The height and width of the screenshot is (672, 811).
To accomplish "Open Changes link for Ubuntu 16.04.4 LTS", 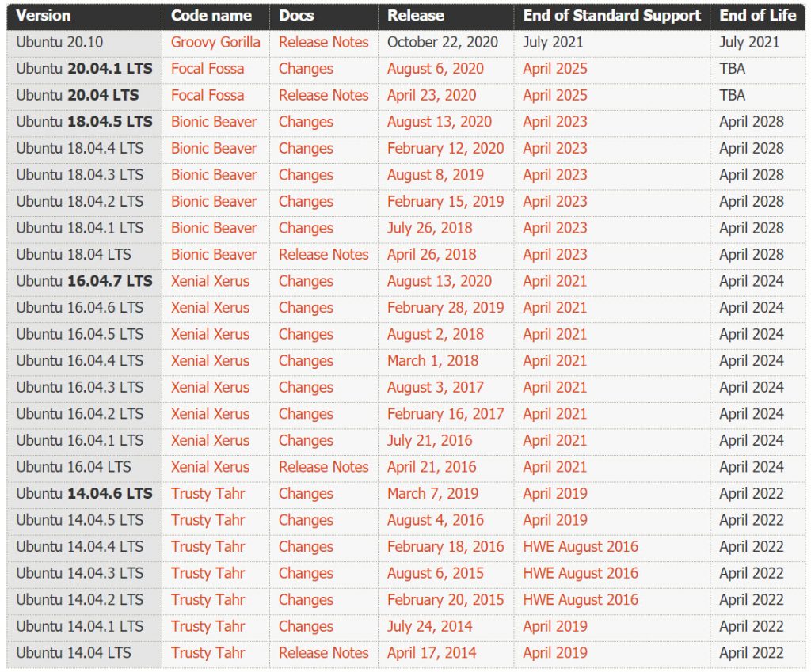I will point(306,361).
